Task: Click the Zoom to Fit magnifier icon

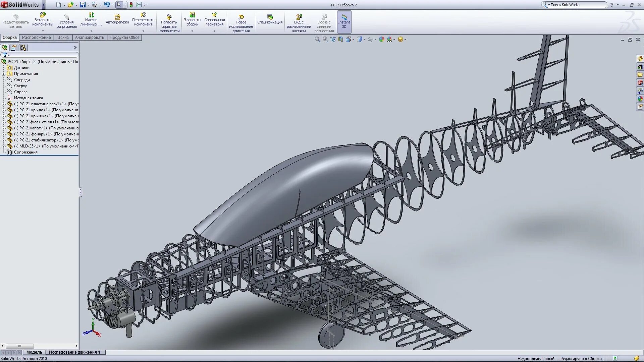Action: click(x=317, y=39)
